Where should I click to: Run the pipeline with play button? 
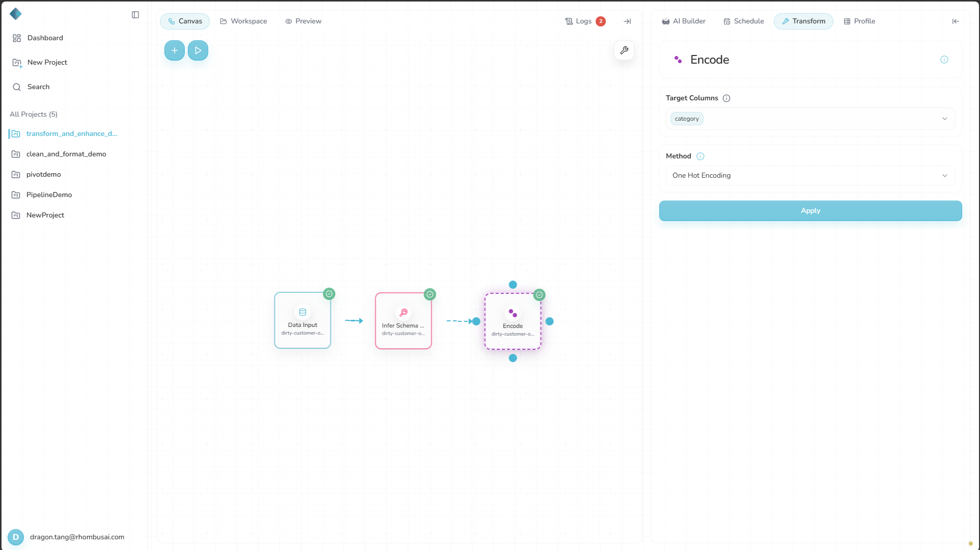pyautogui.click(x=198, y=50)
